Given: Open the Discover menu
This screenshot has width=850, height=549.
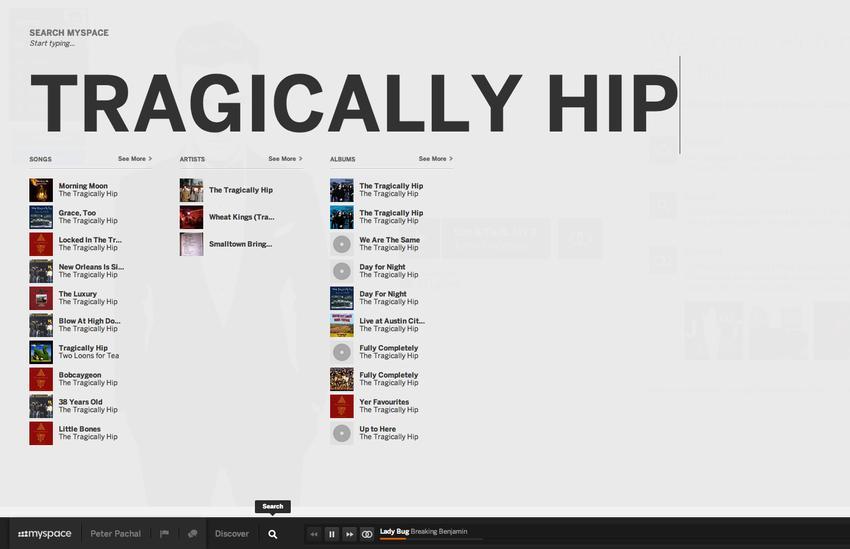Looking at the screenshot, I should tap(231, 534).
